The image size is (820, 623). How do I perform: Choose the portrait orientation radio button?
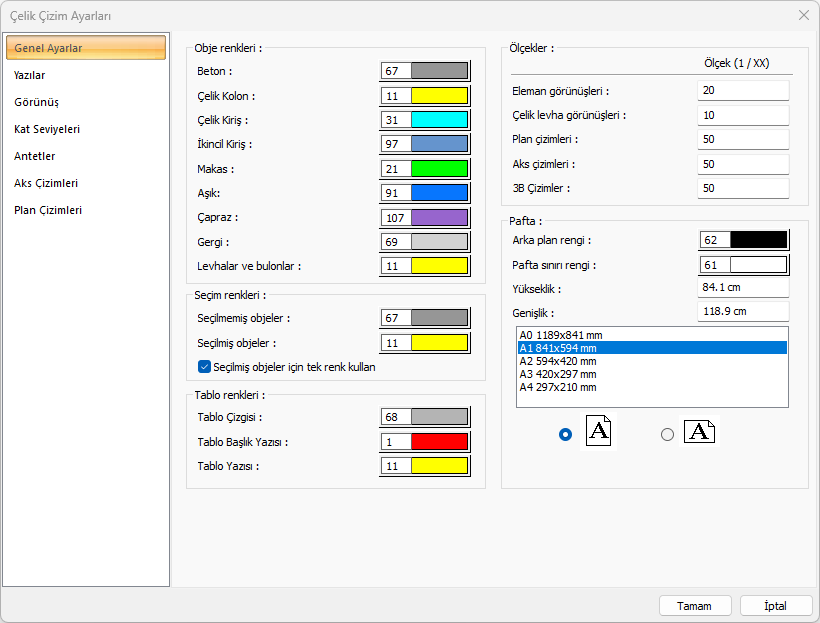coord(566,434)
